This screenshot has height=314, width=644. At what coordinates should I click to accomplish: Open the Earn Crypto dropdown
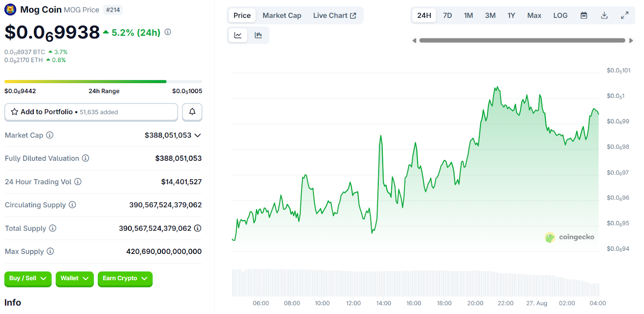pos(125,279)
